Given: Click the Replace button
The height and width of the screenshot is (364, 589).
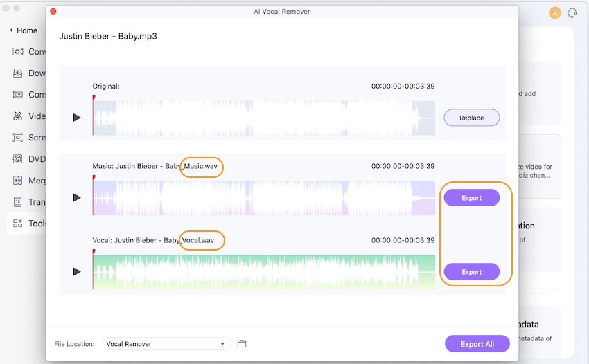Looking at the screenshot, I should click(x=471, y=118).
